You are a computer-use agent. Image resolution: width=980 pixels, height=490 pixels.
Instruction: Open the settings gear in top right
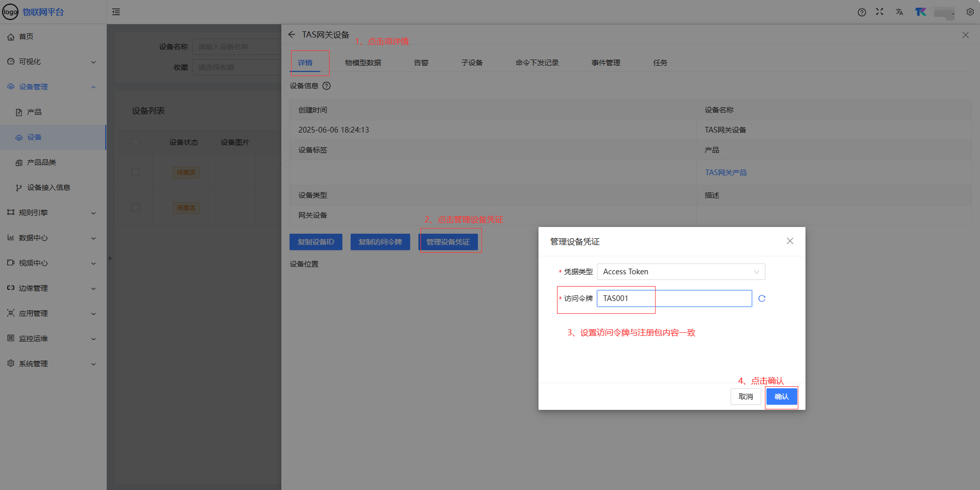coord(970,12)
